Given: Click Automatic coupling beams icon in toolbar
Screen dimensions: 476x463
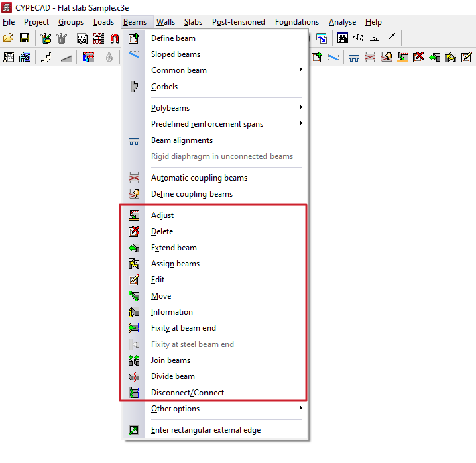Looking at the screenshot, I should click(x=370, y=57).
